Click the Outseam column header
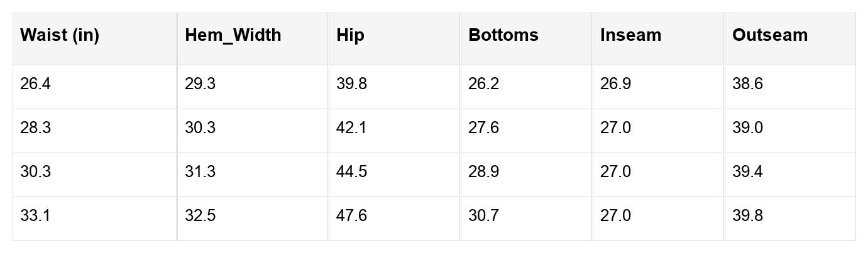 [x=770, y=35]
